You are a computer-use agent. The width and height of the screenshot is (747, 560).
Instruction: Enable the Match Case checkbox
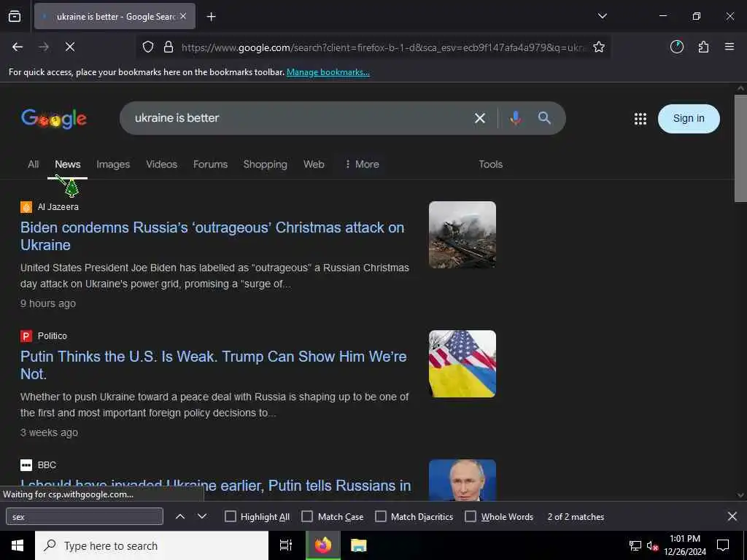[307, 517]
